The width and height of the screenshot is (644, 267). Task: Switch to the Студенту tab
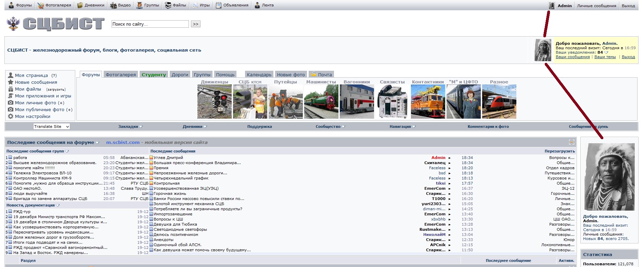[x=154, y=75]
